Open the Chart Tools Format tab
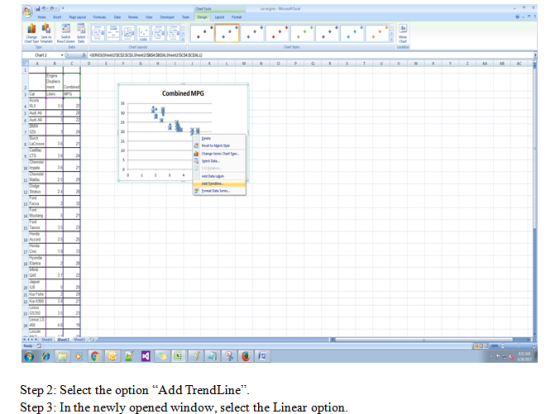 click(236, 17)
